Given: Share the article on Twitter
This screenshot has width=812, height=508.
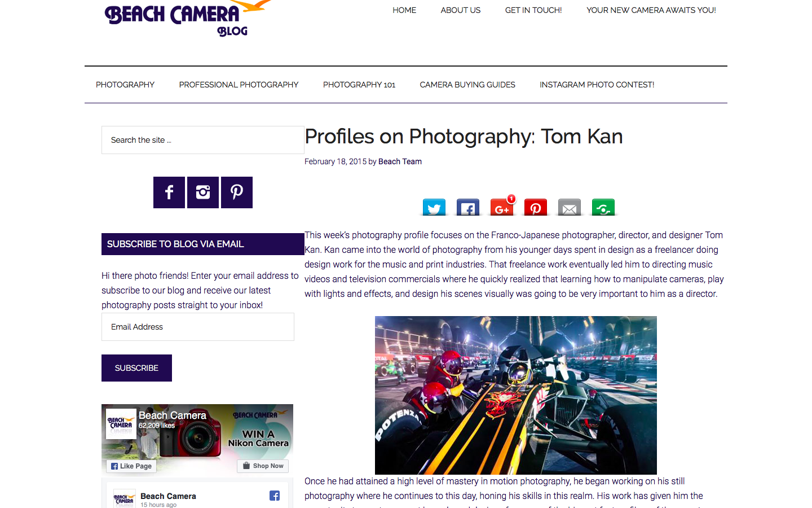Looking at the screenshot, I should pos(434,207).
